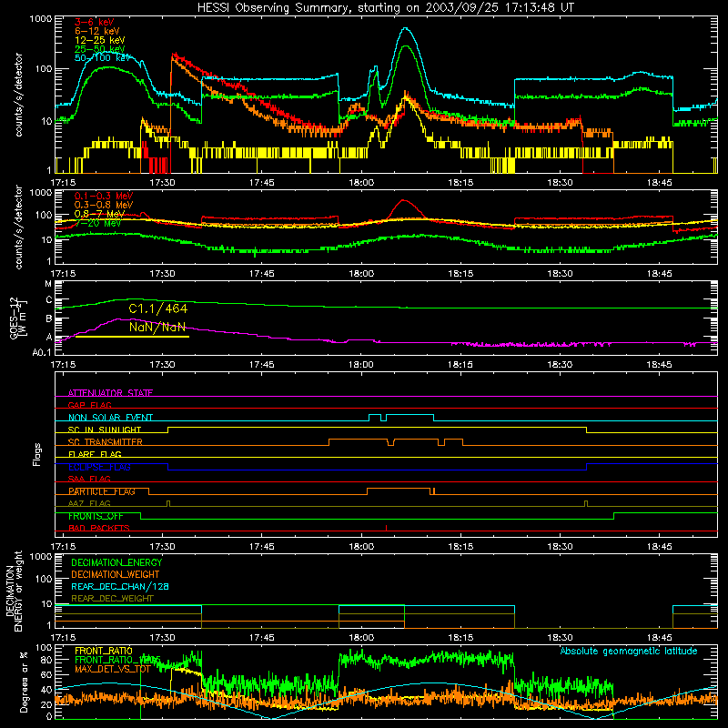Click the DECIMATION_ENERGY legend label
This screenshot has width=728, height=728.
point(116,562)
